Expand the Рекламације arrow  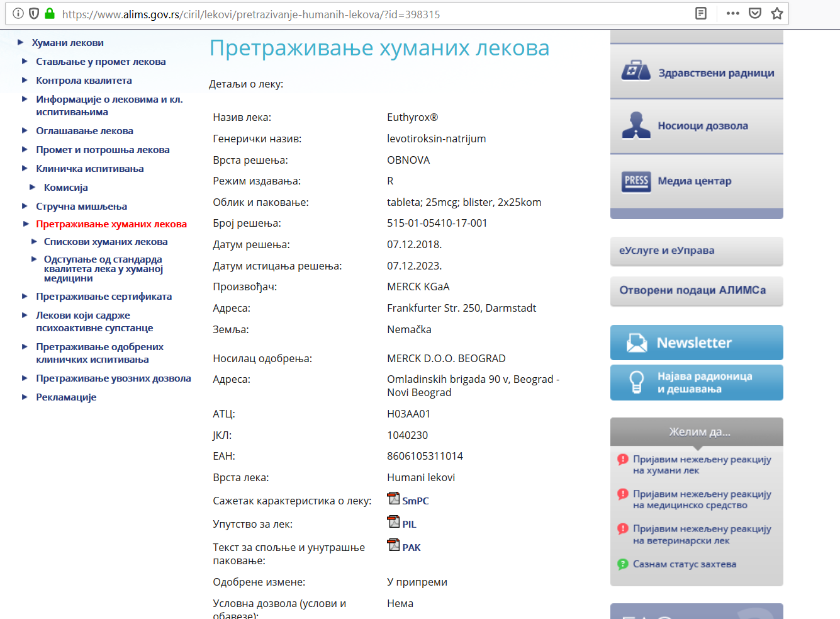coord(25,397)
